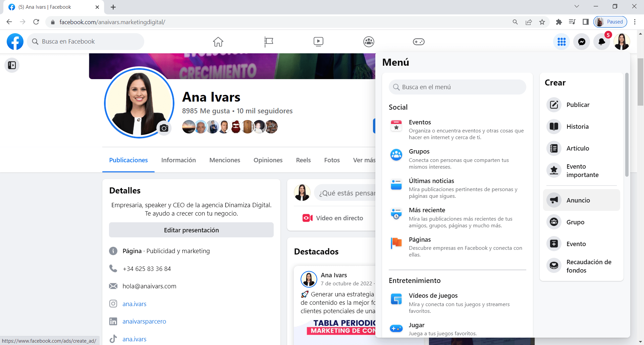Click LinkedIn icon beside anaivarsparcero
Viewport: 644px width, 345px height.
113,321
